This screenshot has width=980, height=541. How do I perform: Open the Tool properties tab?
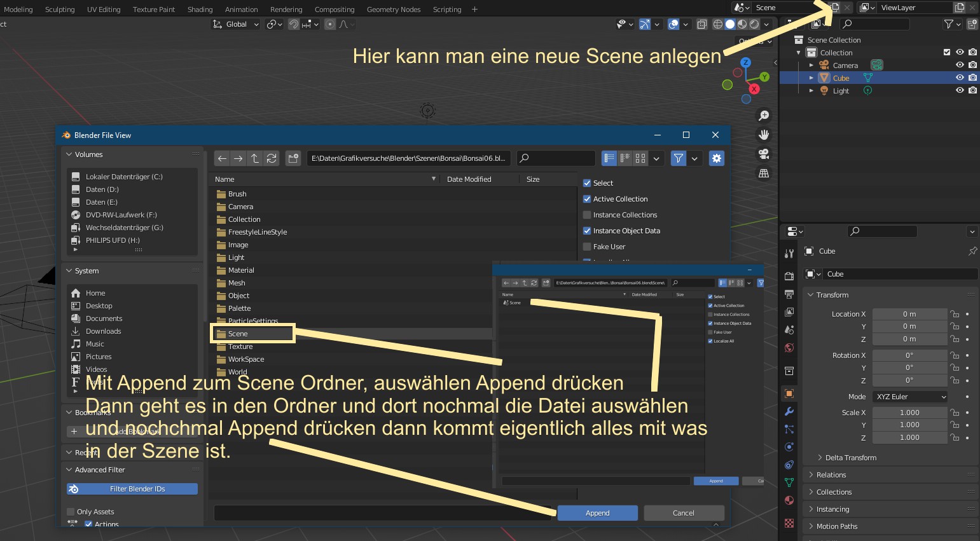[789, 254]
